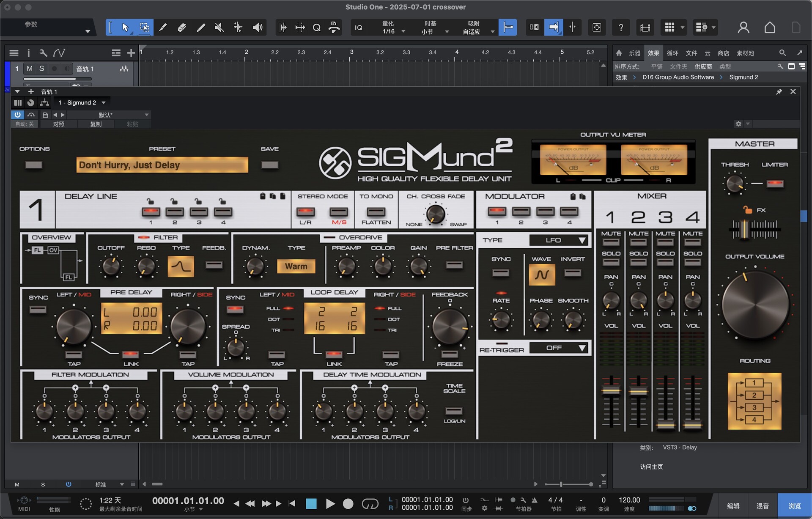Open the 编辑 edit view

pyautogui.click(x=733, y=506)
